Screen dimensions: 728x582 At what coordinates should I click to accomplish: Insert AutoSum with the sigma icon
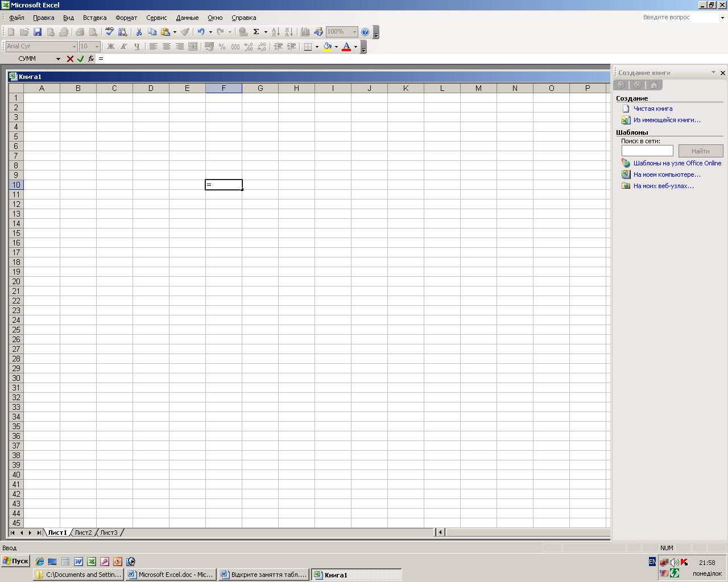(x=256, y=32)
